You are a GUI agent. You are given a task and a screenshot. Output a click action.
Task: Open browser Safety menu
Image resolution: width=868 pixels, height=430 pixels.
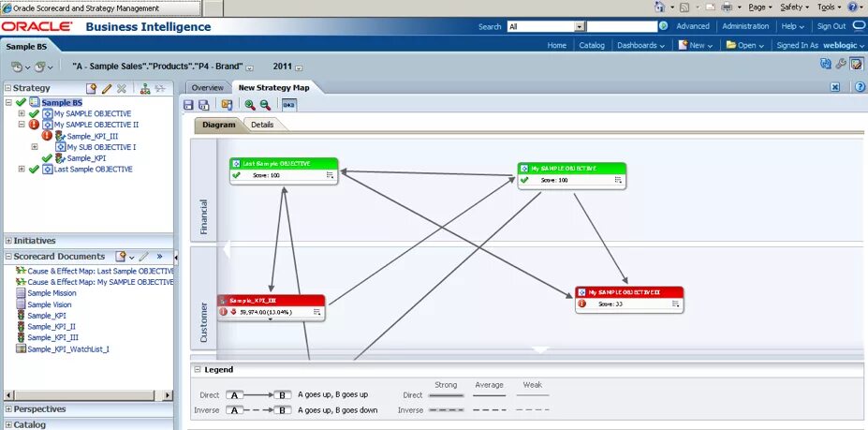(x=794, y=7)
